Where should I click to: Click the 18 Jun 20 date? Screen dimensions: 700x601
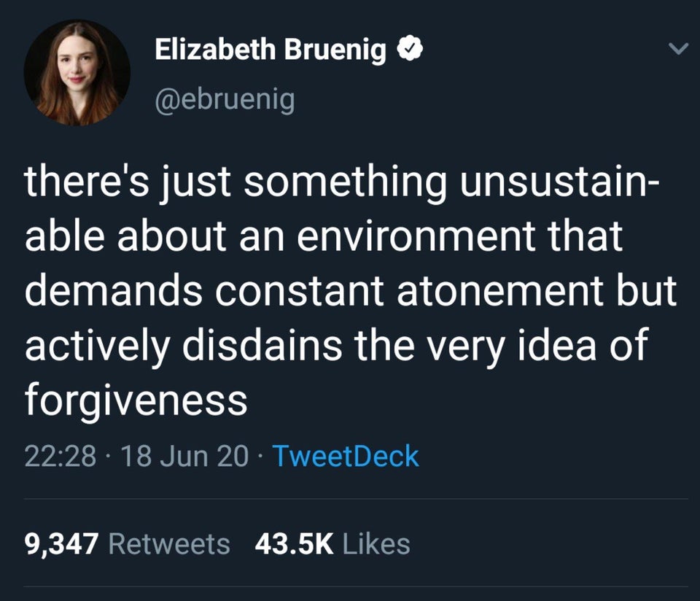(184, 456)
